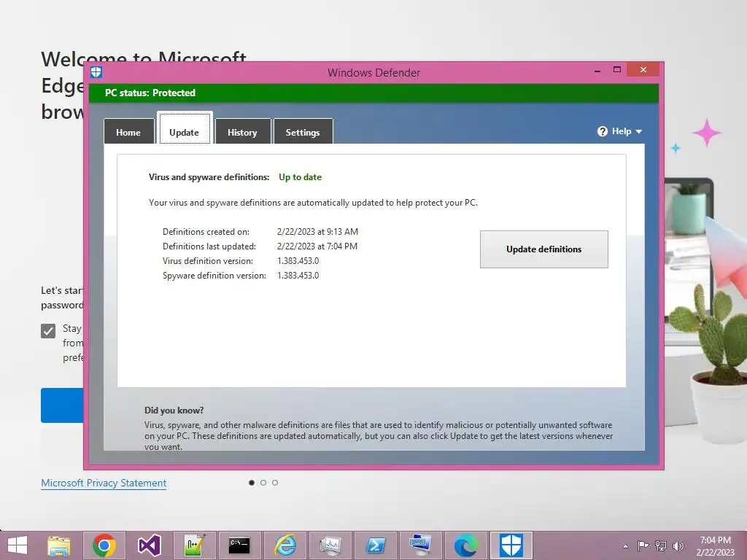The height and width of the screenshot is (560, 747).
Task: Select the first page indicator dot in Edge
Action: (252, 483)
